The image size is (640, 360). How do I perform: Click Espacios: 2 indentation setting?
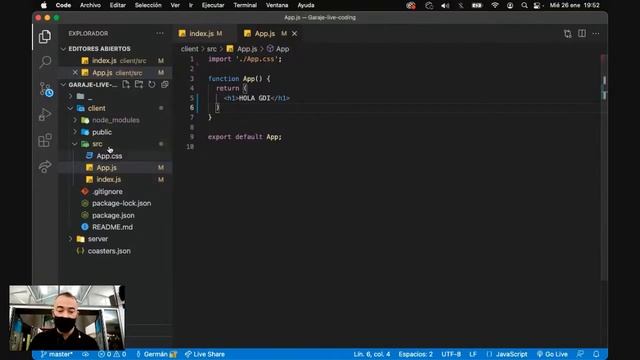tap(416, 354)
